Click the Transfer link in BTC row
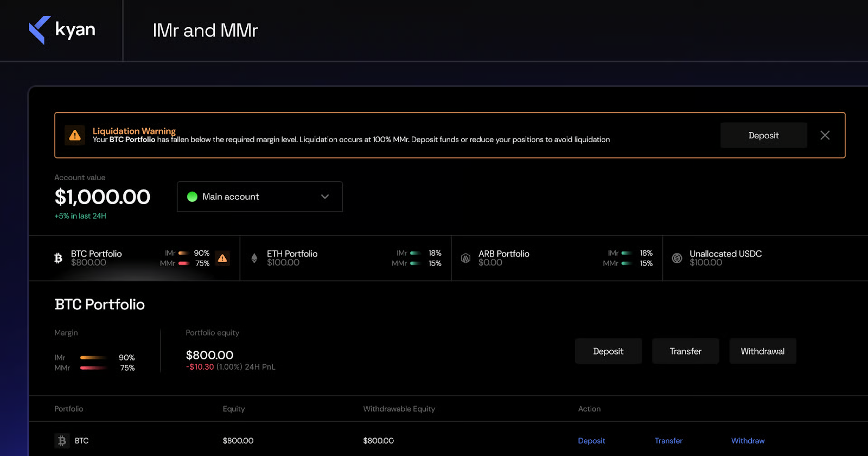Screen dimensions: 868x456 [668, 441]
